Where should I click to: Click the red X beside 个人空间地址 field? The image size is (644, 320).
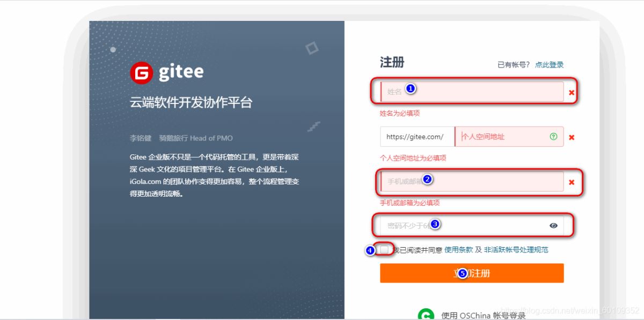click(x=572, y=137)
